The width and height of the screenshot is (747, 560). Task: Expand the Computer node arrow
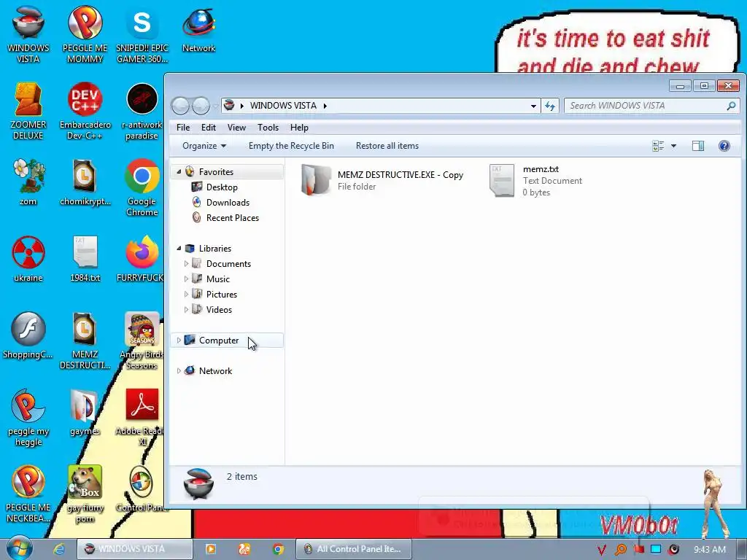tap(179, 340)
